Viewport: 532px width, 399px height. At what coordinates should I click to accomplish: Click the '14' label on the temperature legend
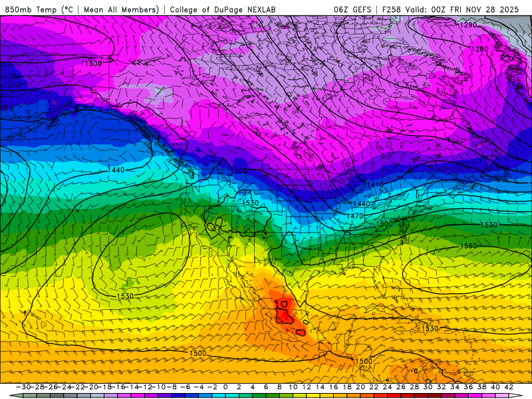point(320,387)
